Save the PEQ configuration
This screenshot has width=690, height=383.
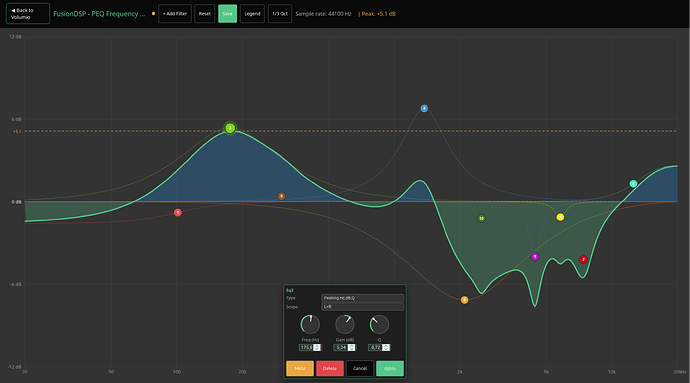point(228,14)
